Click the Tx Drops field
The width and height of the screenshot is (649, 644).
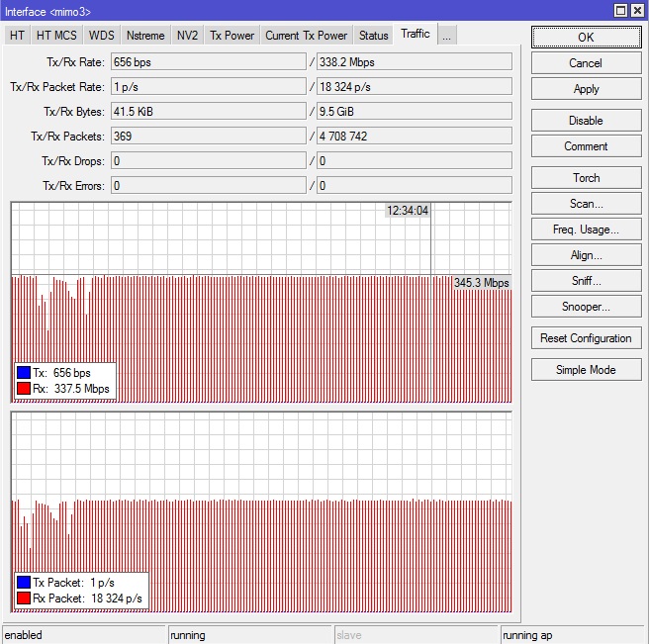pyautogui.click(x=209, y=161)
